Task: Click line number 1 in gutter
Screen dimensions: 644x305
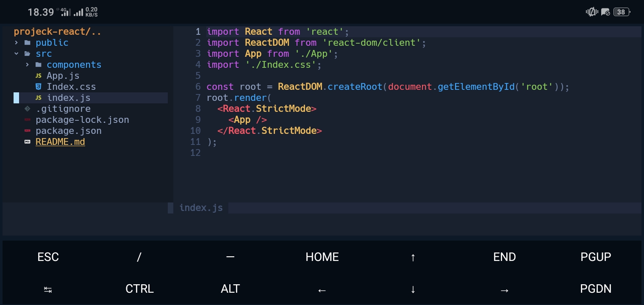Action: [x=198, y=32]
